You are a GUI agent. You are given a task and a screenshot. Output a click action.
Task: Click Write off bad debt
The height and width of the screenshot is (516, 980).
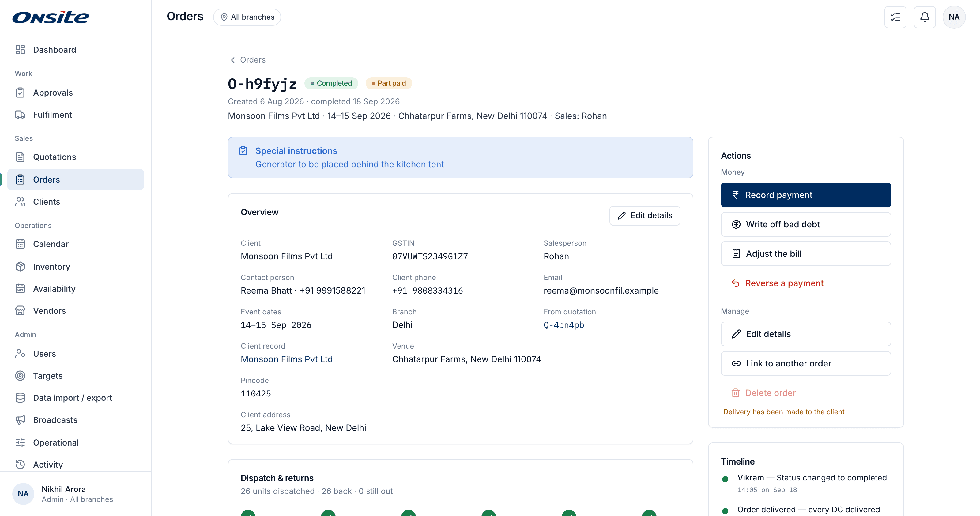[x=805, y=224]
